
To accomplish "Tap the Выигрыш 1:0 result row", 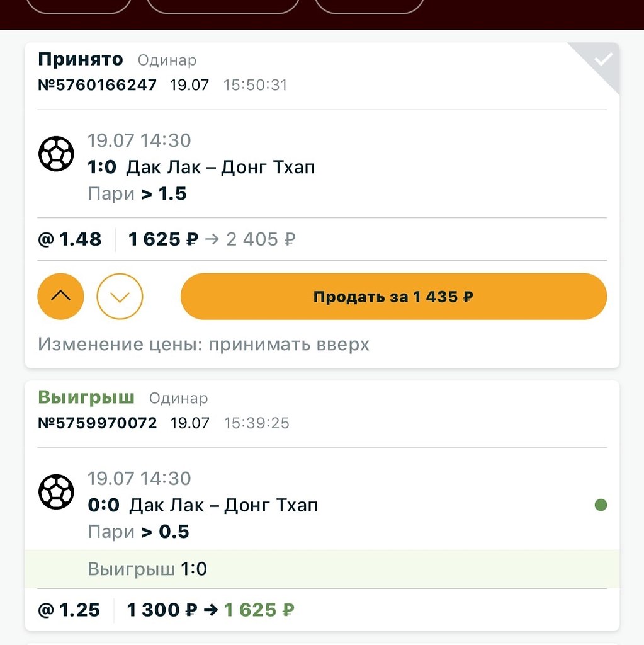I will coord(147,569).
